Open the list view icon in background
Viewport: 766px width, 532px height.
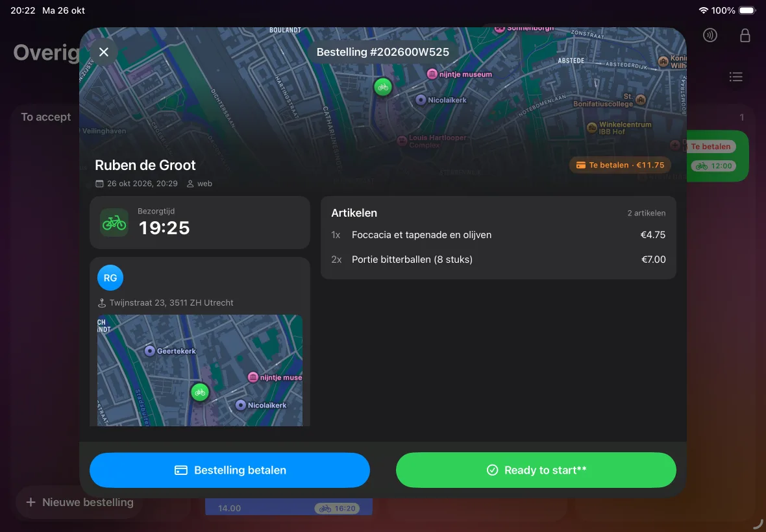pos(735,77)
